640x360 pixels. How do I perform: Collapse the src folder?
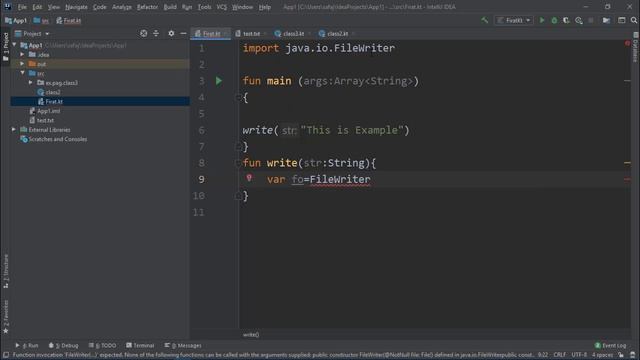point(22,73)
